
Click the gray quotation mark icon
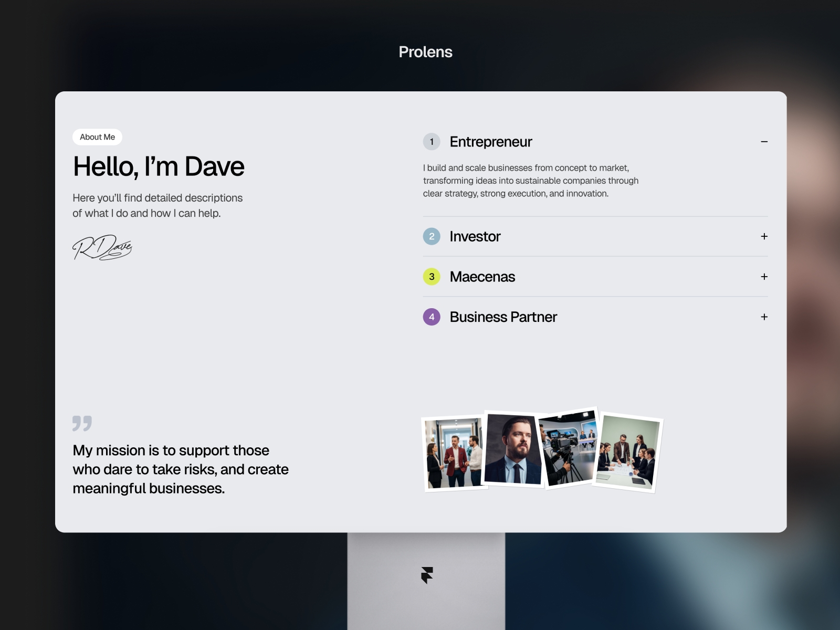[x=82, y=423]
